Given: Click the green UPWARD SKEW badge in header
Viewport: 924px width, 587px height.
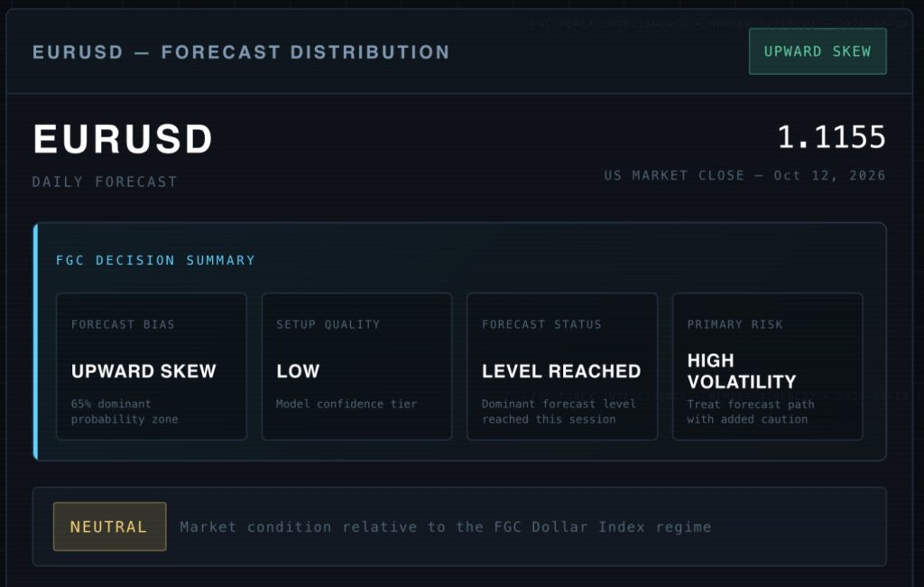Looking at the screenshot, I should (818, 51).
